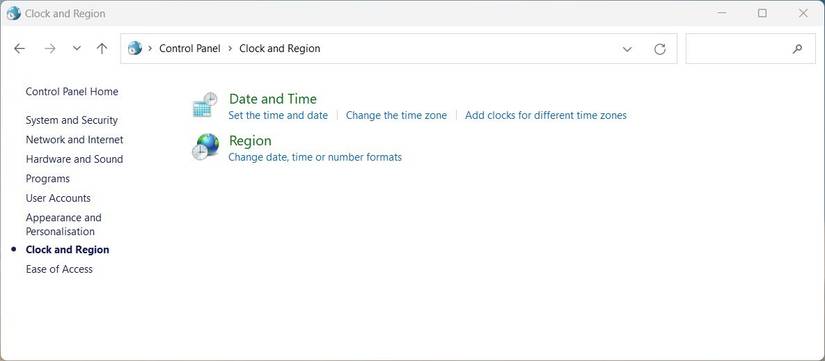
Task: Go to Control Panel Home
Action: point(72,92)
